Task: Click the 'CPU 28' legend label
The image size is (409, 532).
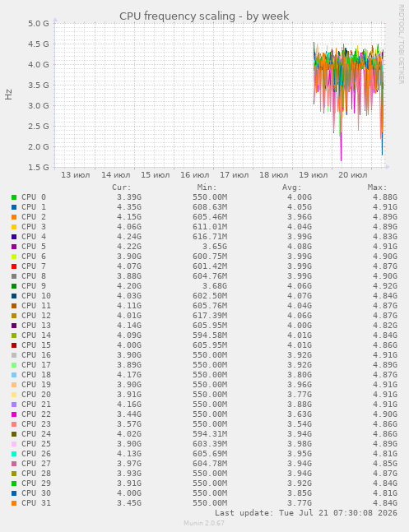Action: [x=36, y=473]
